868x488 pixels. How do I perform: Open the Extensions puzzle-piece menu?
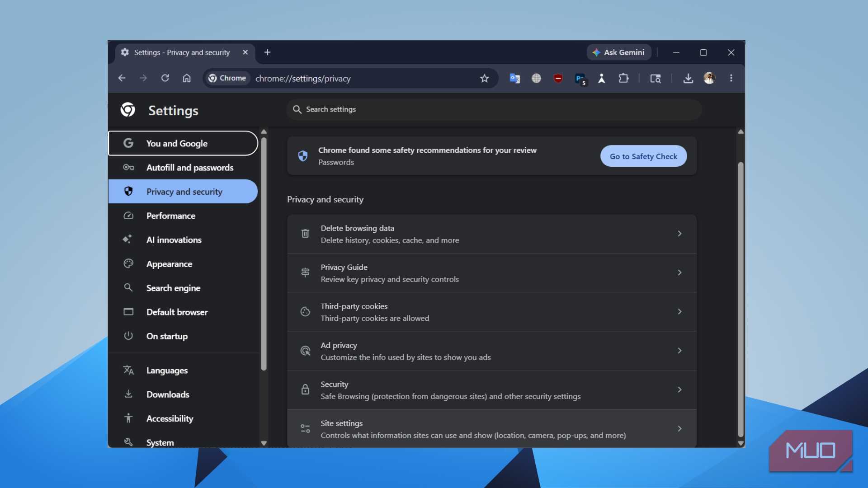click(623, 78)
